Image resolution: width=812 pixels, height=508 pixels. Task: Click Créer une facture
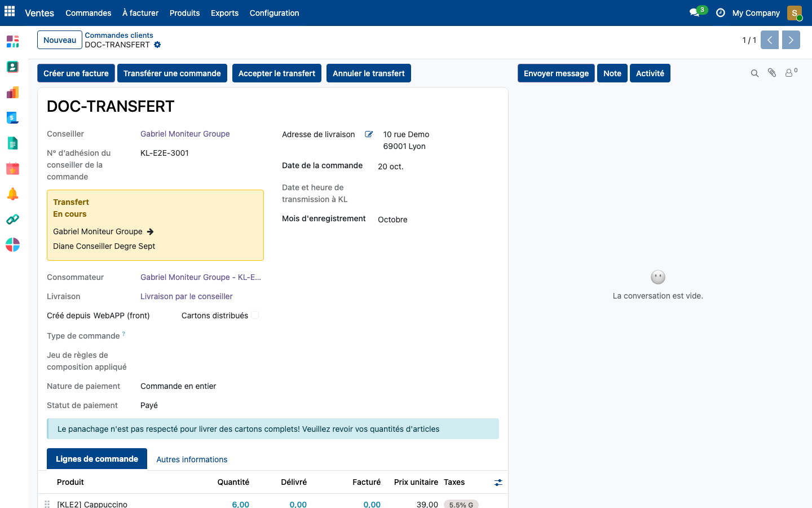tap(76, 73)
